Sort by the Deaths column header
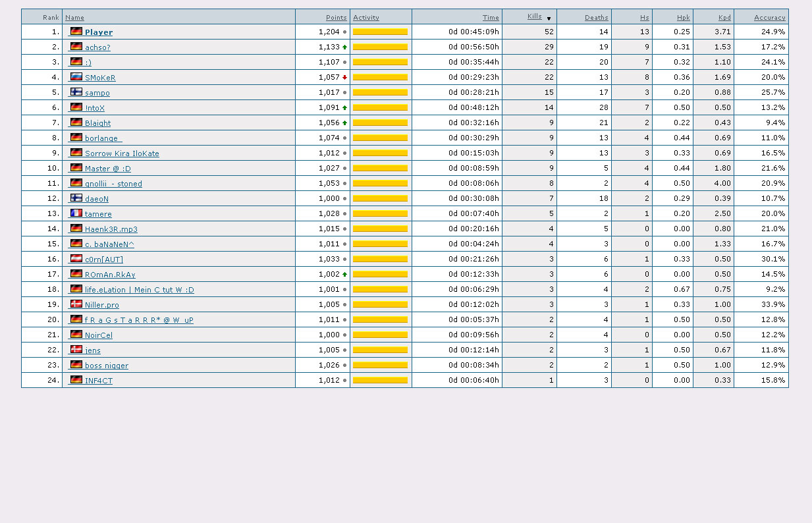The height and width of the screenshot is (523, 812). pyautogui.click(x=596, y=18)
